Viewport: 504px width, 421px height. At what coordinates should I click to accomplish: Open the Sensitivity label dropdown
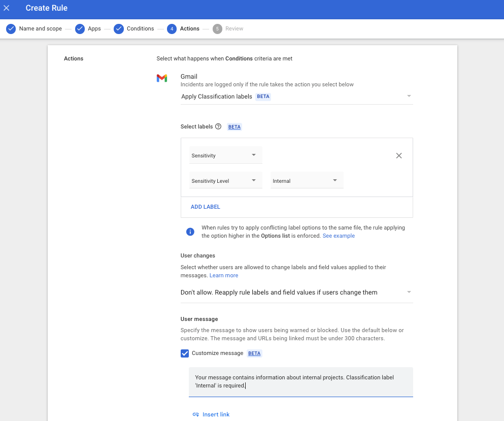click(x=226, y=155)
